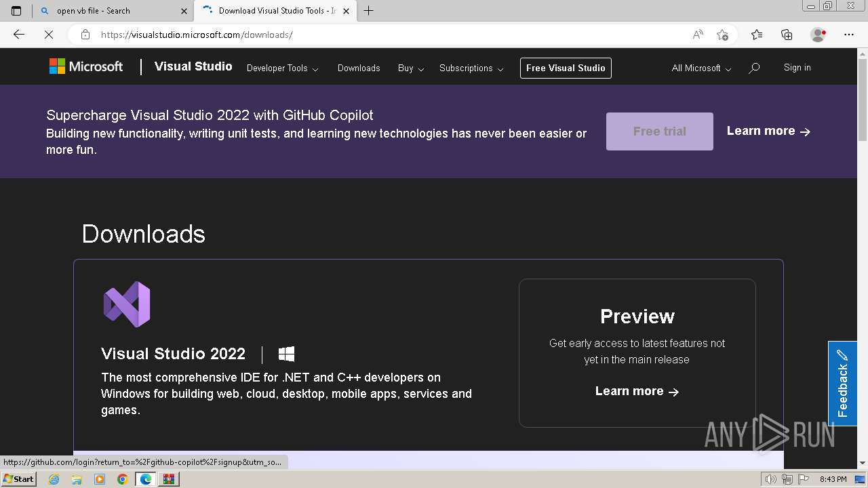Open Windows Media Player in taskbar
Viewport: 868px width, 488px height.
point(100,479)
